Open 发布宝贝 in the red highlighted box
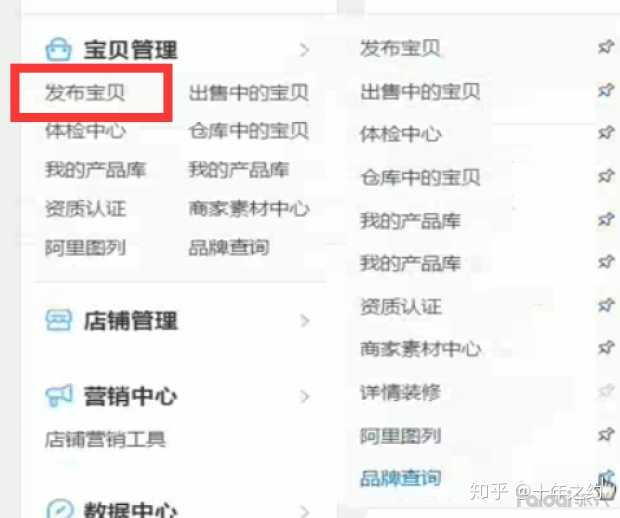The width and height of the screenshot is (620, 518). pyautogui.click(x=85, y=93)
